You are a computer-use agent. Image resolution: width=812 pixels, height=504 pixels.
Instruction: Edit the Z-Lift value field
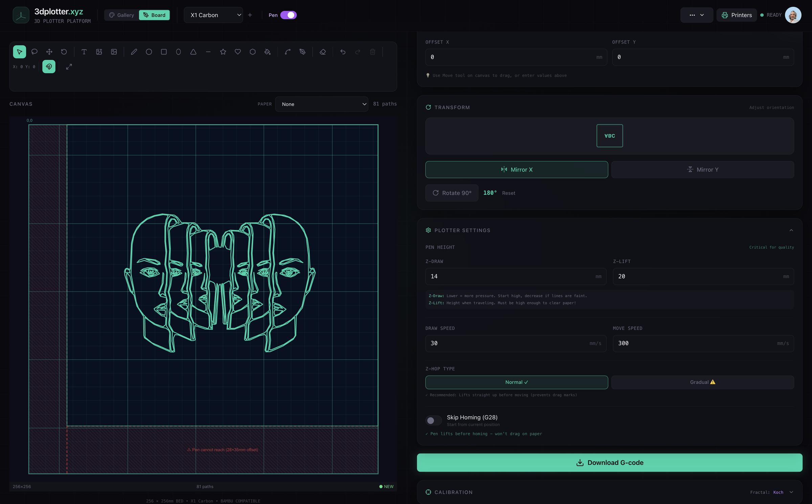tap(703, 276)
